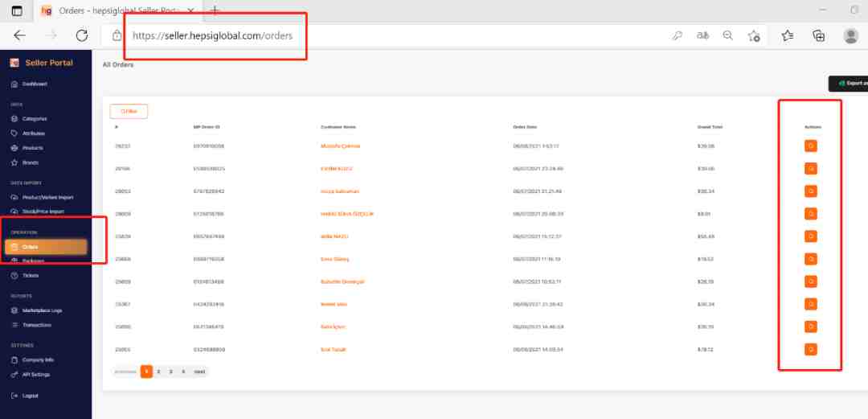Open browser Collections

819,35
